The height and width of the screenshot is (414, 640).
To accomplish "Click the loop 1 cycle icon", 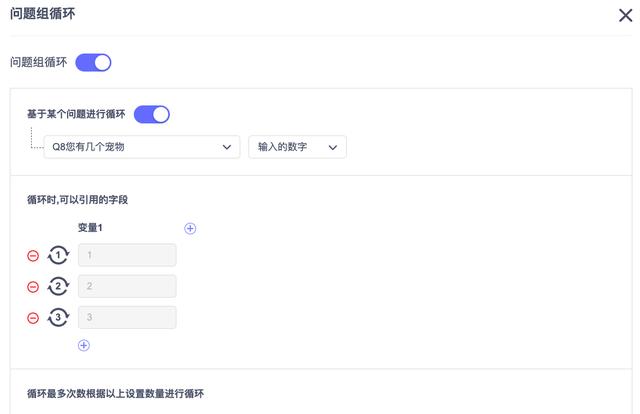I will pyautogui.click(x=58, y=255).
